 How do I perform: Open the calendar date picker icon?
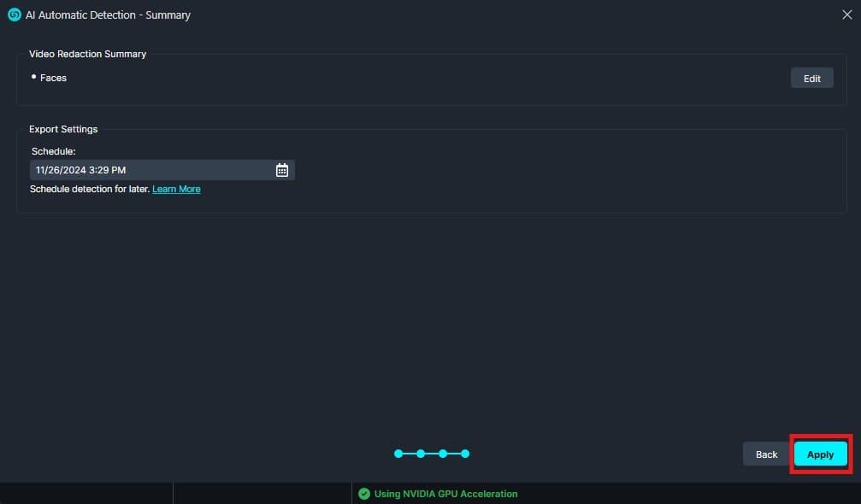click(x=282, y=170)
